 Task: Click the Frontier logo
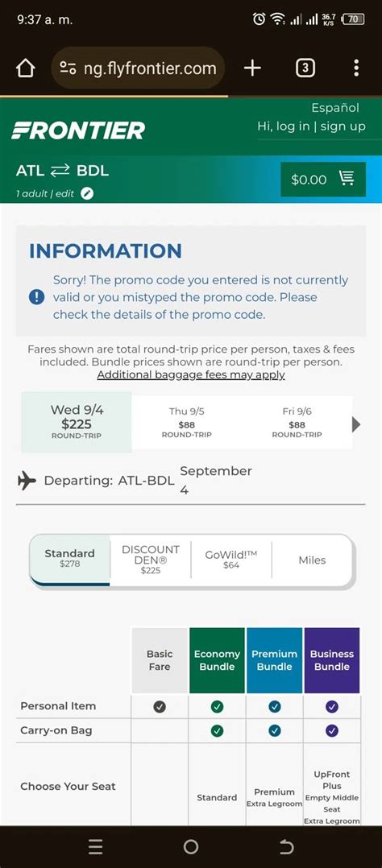(78, 131)
